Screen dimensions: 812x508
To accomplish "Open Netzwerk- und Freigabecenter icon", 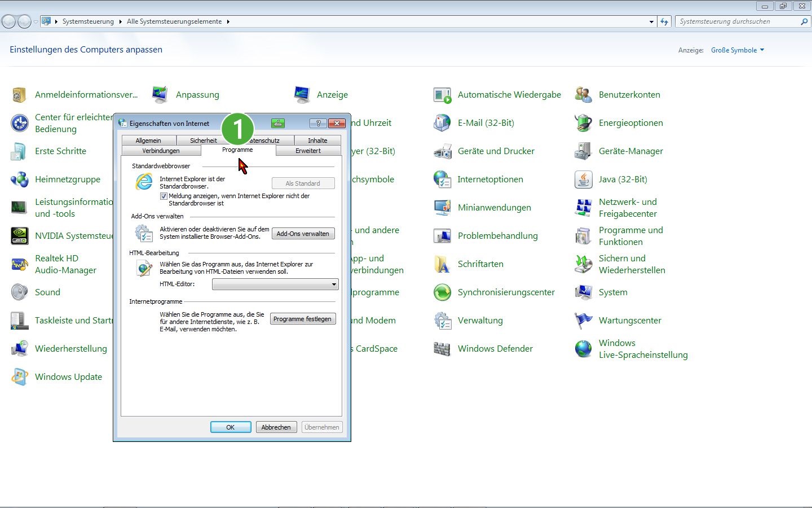I will coord(584,208).
